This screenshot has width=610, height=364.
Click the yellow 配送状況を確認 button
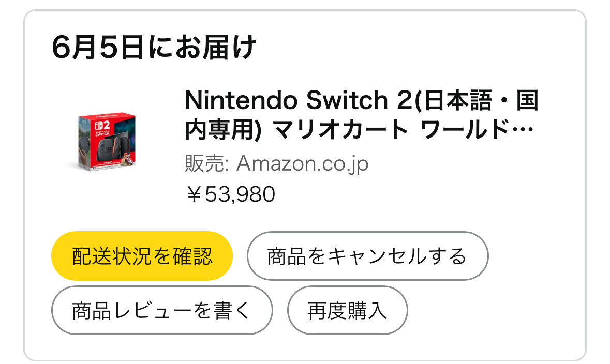tap(142, 256)
